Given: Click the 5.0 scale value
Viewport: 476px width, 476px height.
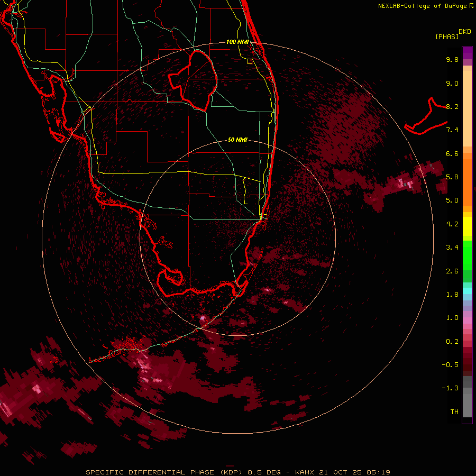Looking at the screenshot, I should tap(452, 200).
